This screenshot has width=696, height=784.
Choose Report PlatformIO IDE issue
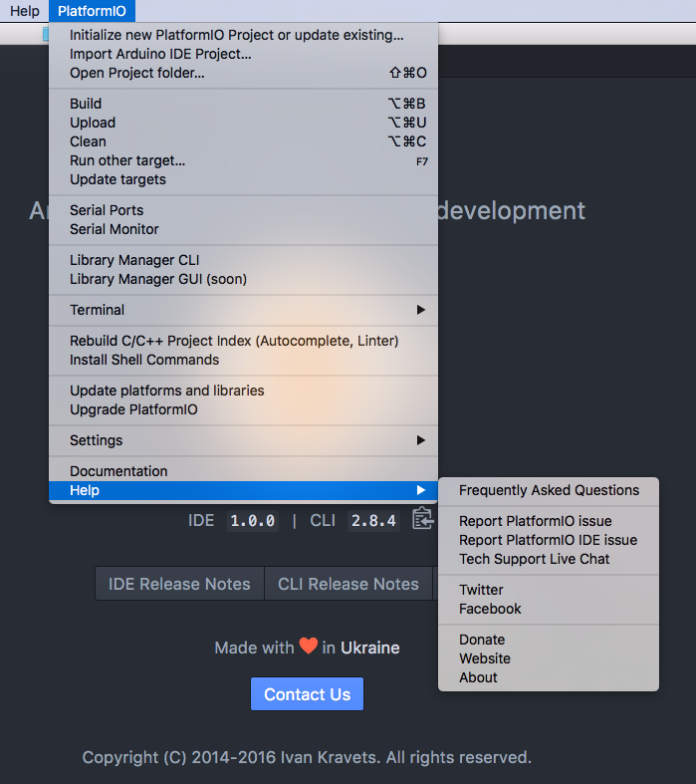(549, 540)
